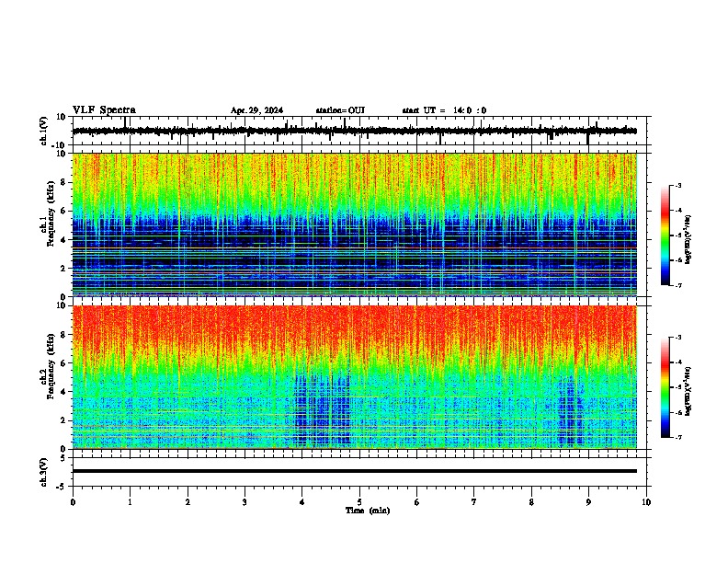The height and width of the screenshot is (563, 728).
Task: Click the ch.2 spectrogram "8" kHz tick label
Action: point(63,335)
